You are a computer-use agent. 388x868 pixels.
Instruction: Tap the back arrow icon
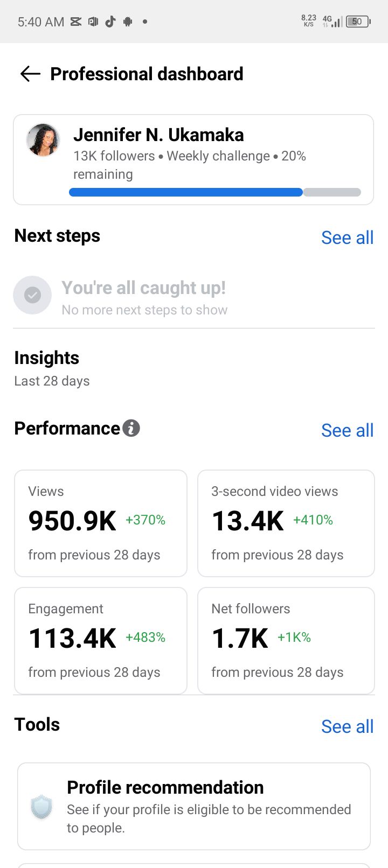tap(30, 74)
